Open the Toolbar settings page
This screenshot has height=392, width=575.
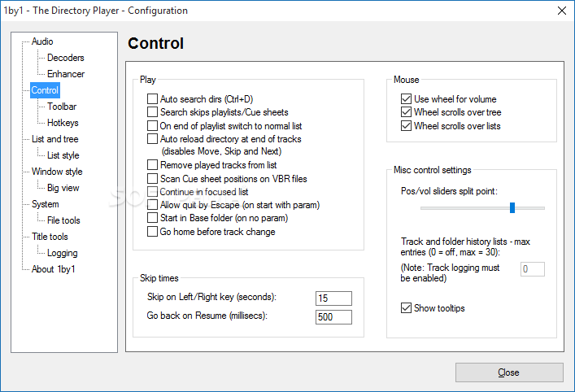(62, 107)
